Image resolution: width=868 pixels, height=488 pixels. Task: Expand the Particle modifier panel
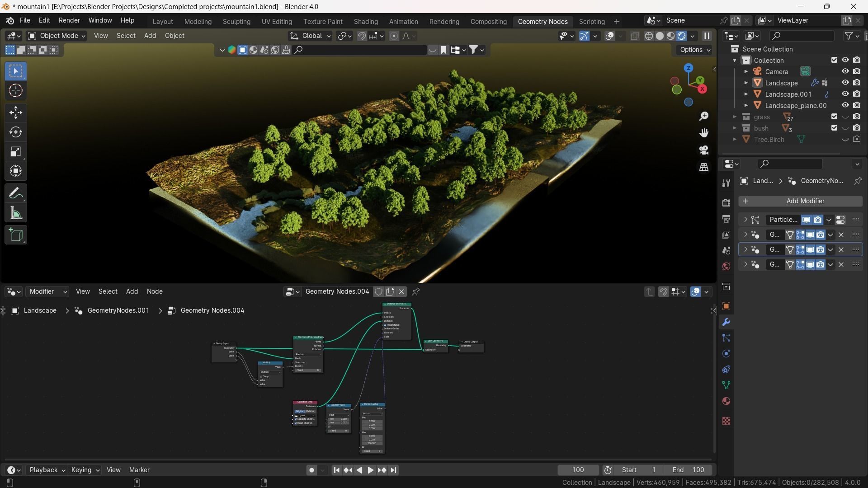745,220
